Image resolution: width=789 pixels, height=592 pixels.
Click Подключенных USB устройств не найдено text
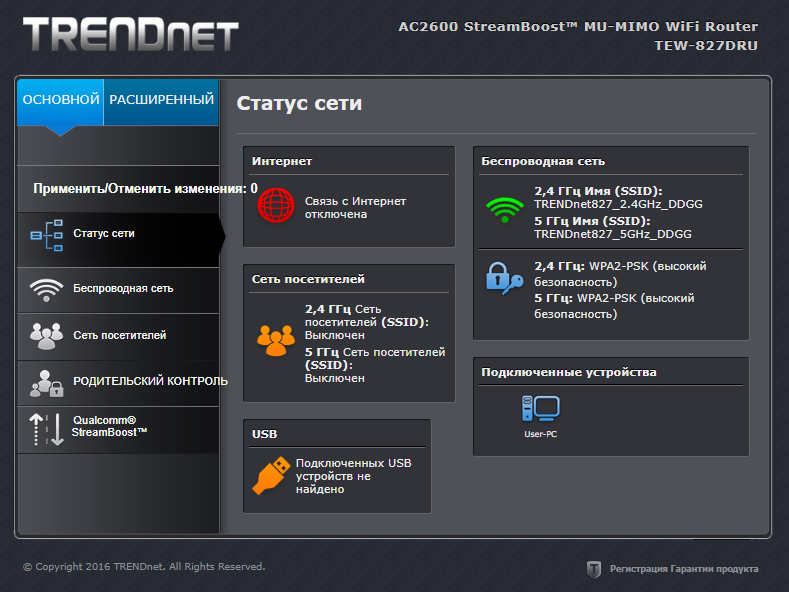[353, 476]
